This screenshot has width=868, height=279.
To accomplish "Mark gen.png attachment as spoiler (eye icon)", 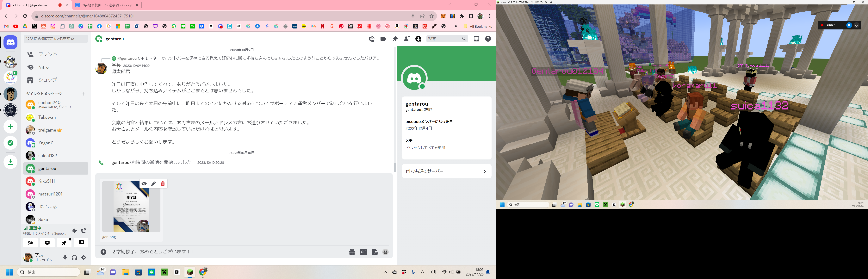I will tap(144, 184).
